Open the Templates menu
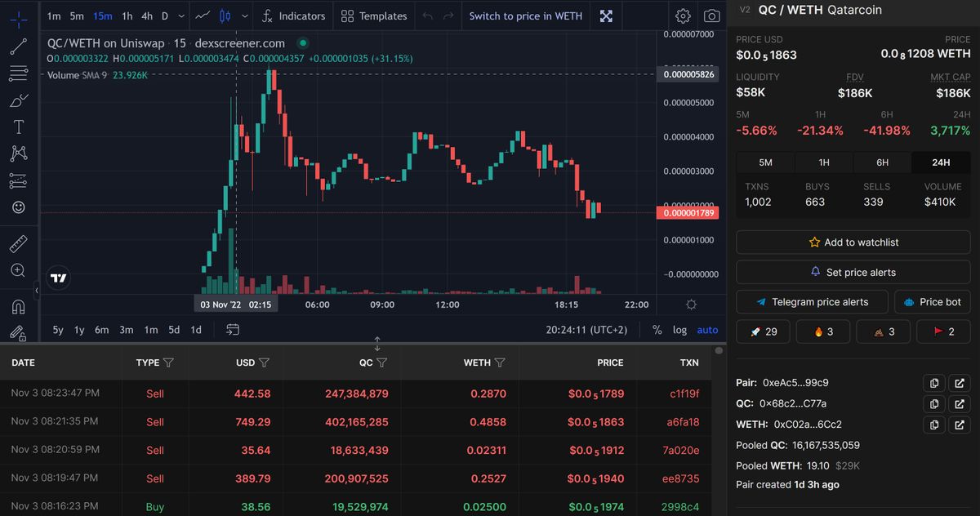Image resolution: width=980 pixels, height=516 pixels. click(374, 16)
